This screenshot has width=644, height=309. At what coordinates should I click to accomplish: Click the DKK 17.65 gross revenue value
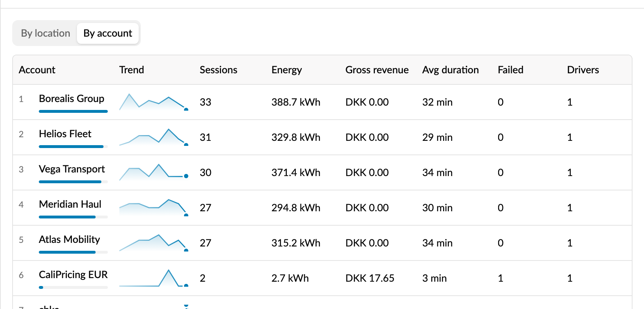(x=370, y=278)
